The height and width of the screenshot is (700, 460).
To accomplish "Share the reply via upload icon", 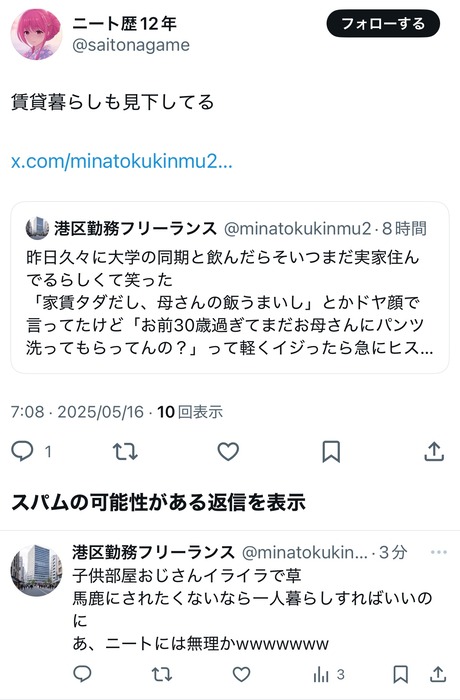I will point(438,674).
